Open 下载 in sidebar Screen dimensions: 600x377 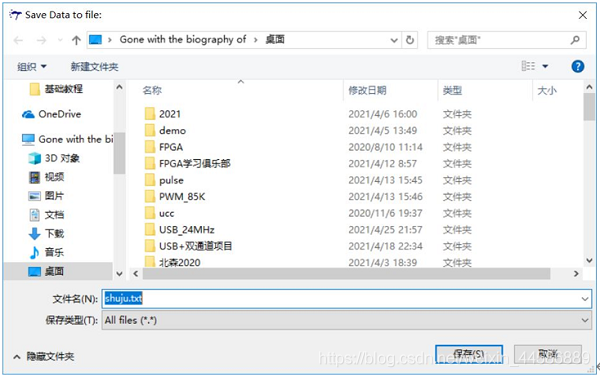pos(47,233)
